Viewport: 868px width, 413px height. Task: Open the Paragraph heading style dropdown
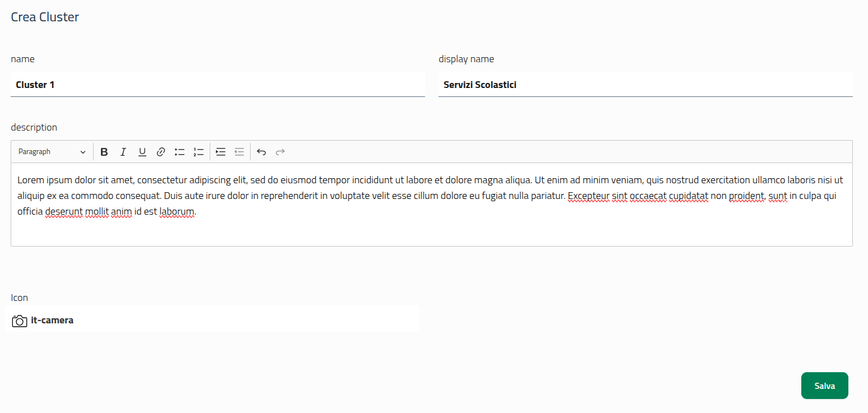click(x=52, y=152)
